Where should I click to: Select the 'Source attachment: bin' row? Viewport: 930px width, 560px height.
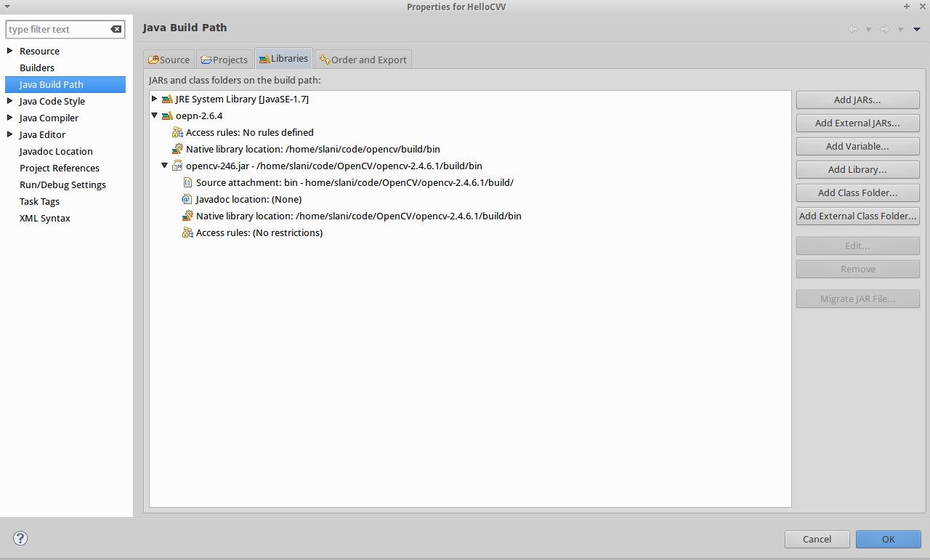355,182
